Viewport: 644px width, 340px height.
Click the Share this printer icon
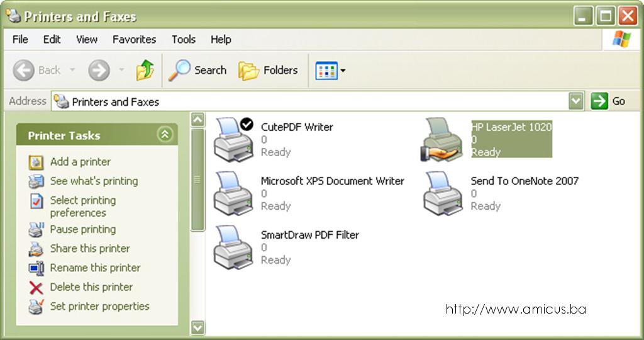pos(36,249)
